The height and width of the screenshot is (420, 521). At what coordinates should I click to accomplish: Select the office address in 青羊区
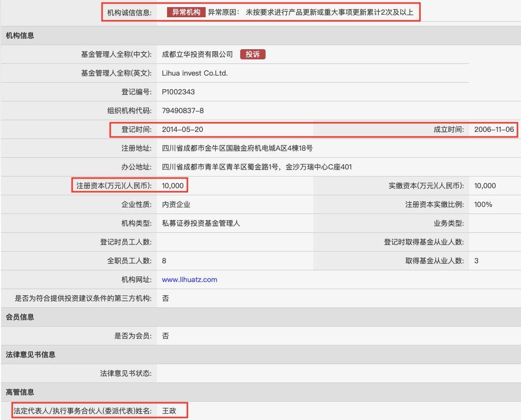point(257,167)
